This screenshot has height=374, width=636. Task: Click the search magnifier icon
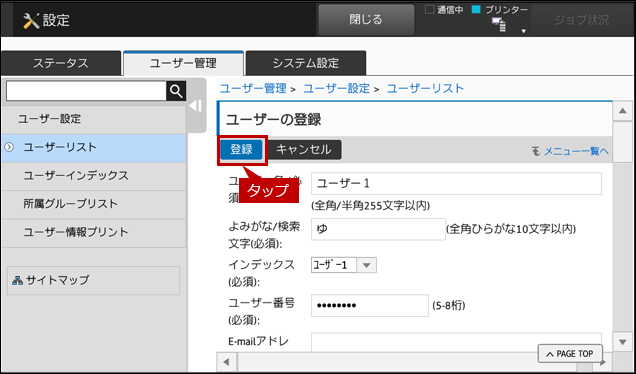[176, 91]
